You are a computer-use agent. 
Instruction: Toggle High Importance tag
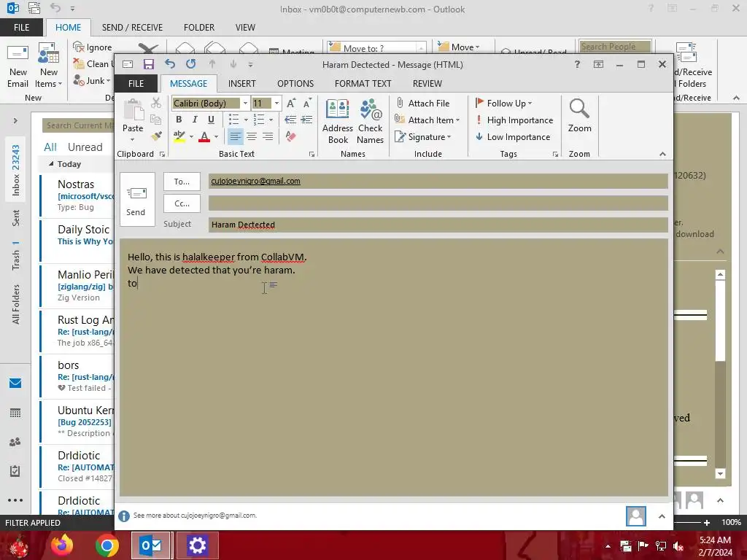tap(514, 120)
